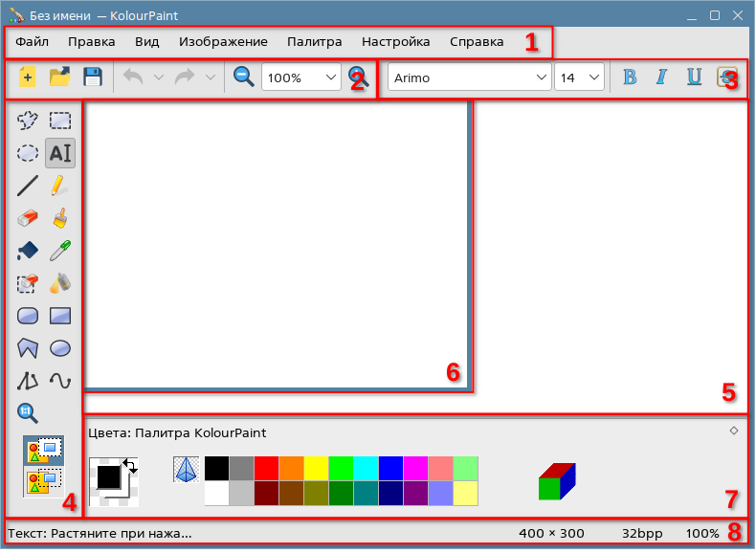Pick the magenta color swatch

[x=416, y=469]
